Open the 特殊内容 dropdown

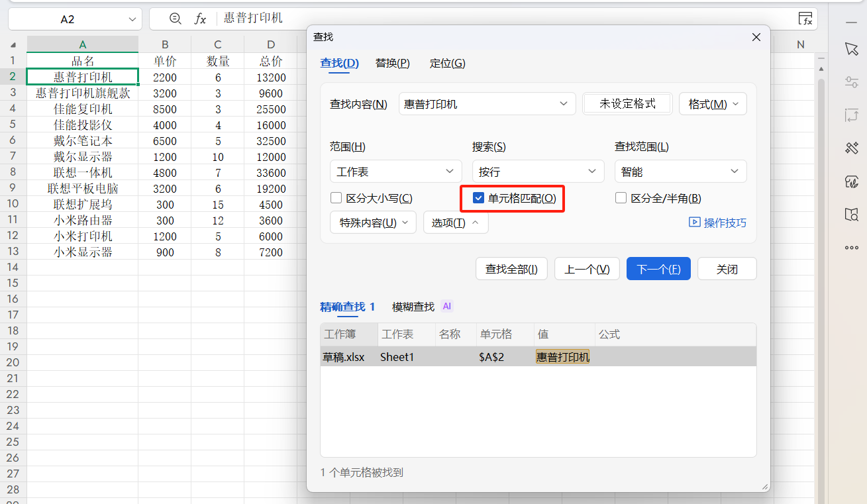[x=373, y=223]
